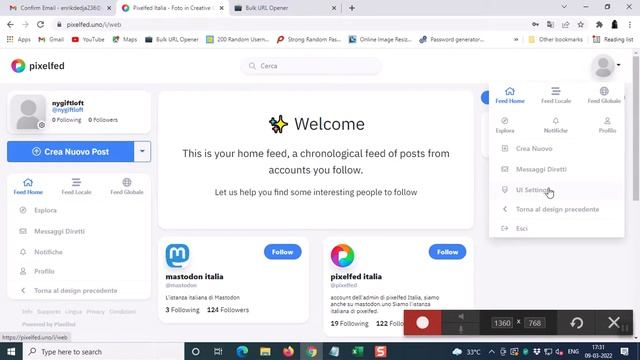The image size is (640, 360).
Task: Click nygiftloft profile avatar
Action: 28,112
